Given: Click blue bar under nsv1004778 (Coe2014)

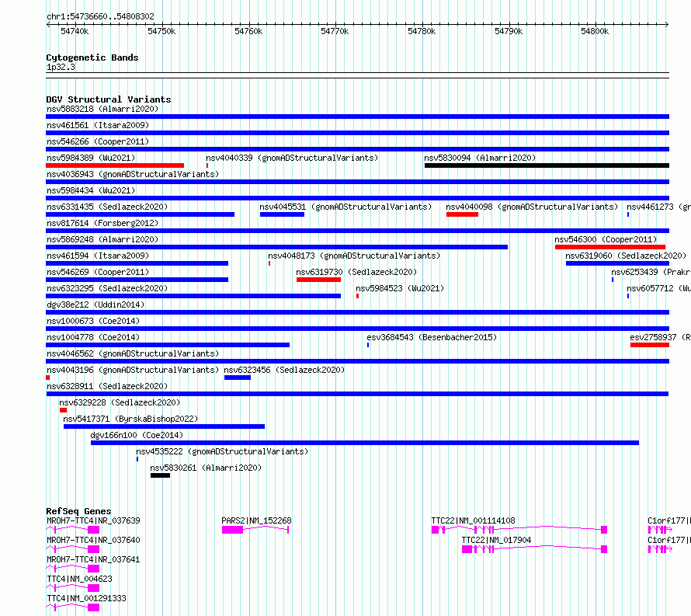Looking at the screenshot, I should [168, 345].
